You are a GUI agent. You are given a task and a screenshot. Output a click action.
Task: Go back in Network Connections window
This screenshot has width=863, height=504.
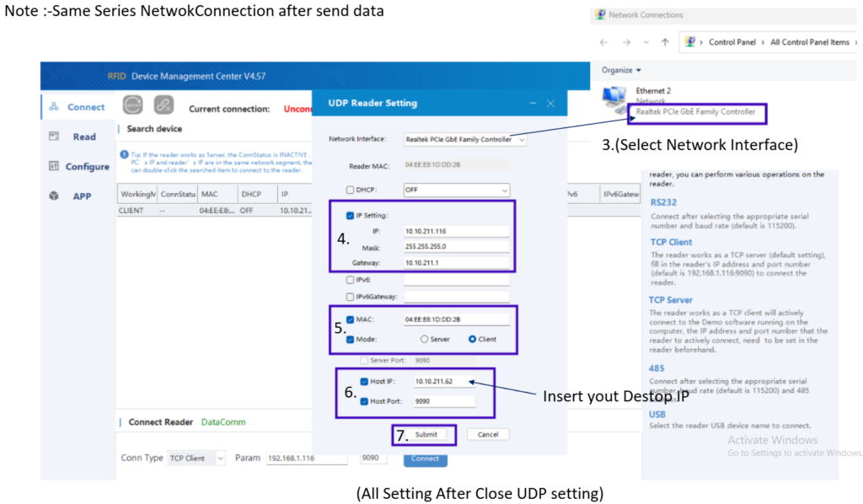[603, 42]
